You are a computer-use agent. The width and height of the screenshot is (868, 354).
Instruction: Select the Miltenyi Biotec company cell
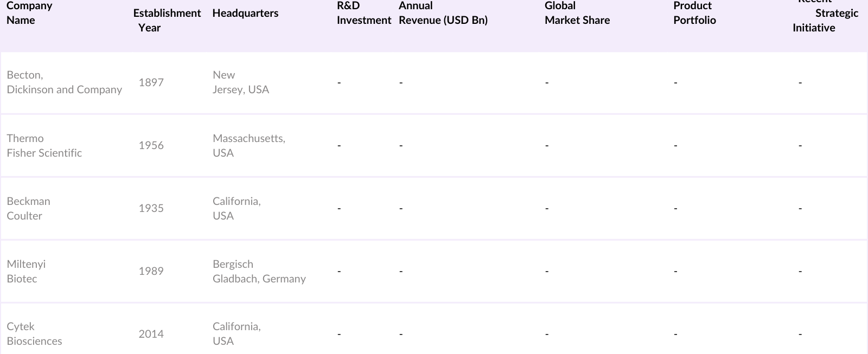coord(26,271)
